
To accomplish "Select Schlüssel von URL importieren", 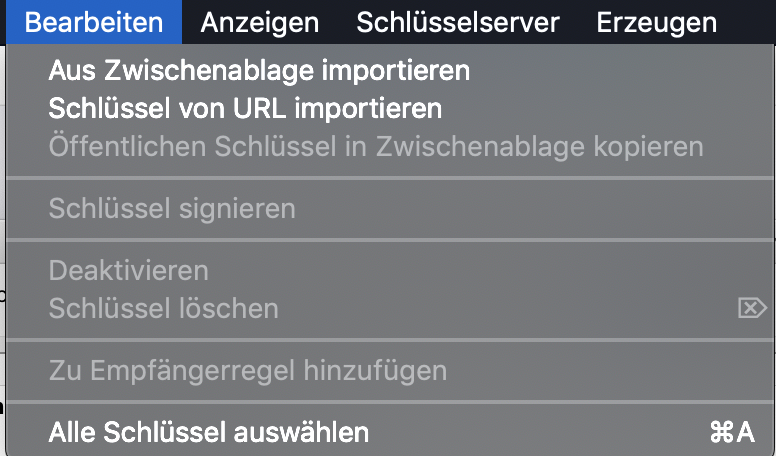I will [390, 108].
